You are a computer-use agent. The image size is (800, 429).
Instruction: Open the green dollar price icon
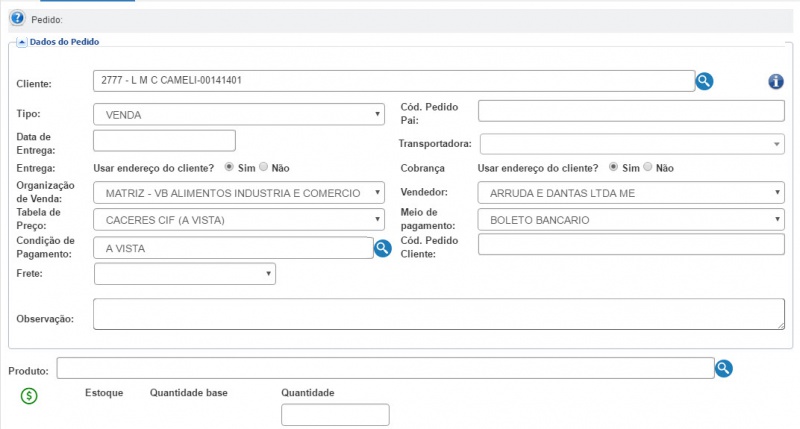click(x=29, y=395)
